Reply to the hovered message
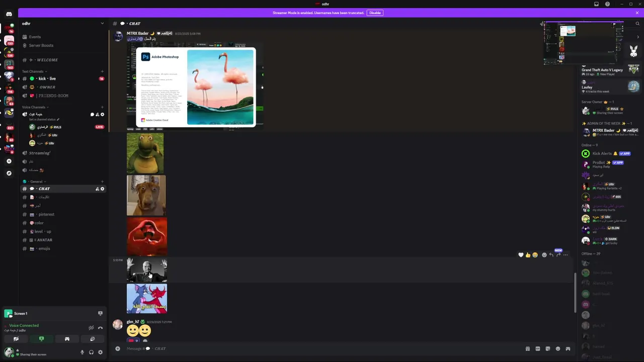644x362 pixels. (551, 255)
